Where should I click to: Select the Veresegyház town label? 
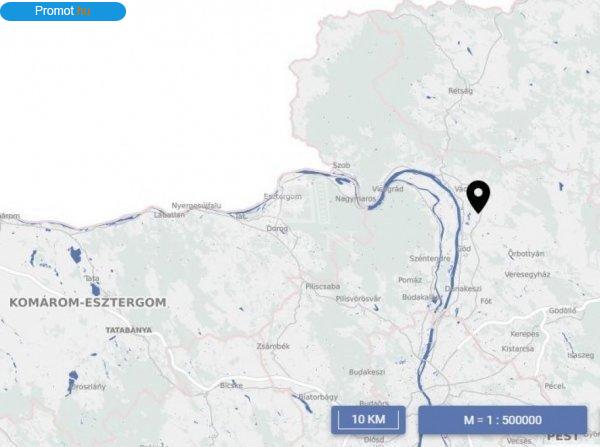click(x=527, y=274)
